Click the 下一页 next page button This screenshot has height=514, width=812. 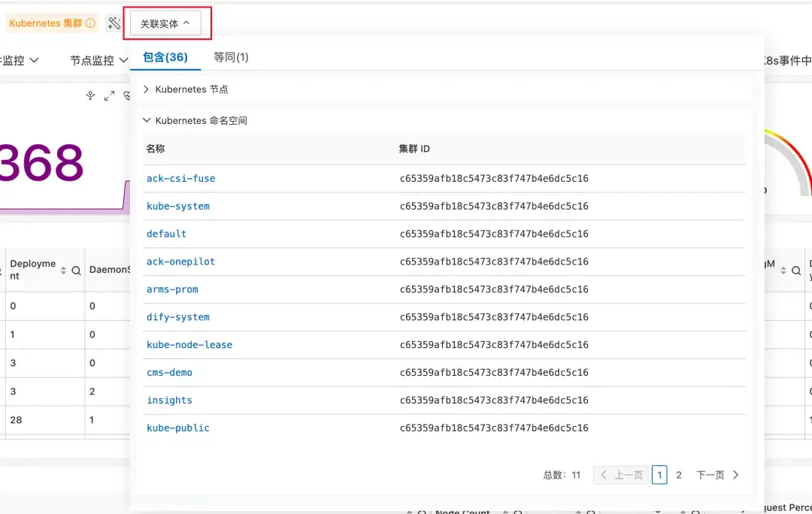coord(718,475)
